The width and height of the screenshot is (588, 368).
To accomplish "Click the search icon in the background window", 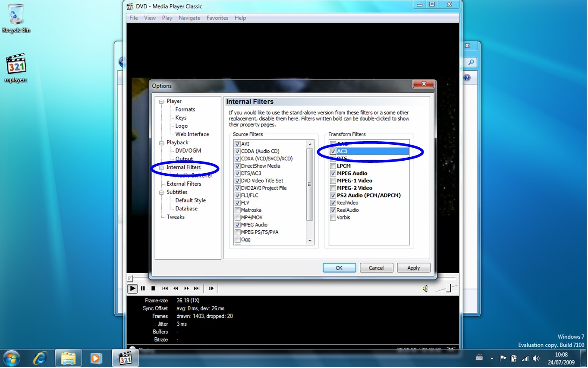I will click(x=471, y=62).
